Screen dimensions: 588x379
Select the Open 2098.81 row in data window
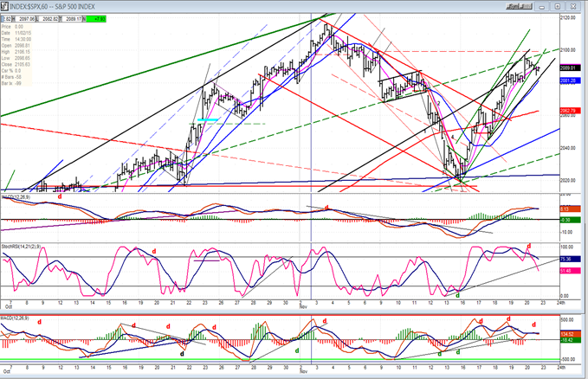[x=16, y=46]
